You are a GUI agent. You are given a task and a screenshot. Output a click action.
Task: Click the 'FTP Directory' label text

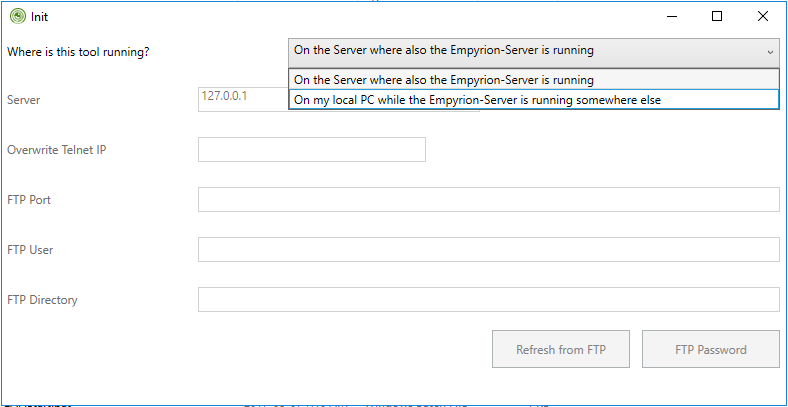(x=42, y=300)
